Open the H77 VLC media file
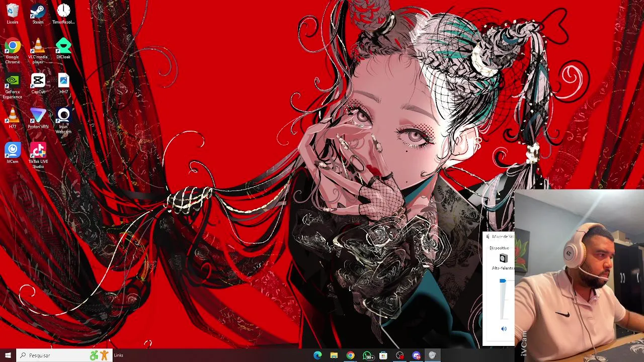Viewport: 644px width, 362px height. click(13, 119)
